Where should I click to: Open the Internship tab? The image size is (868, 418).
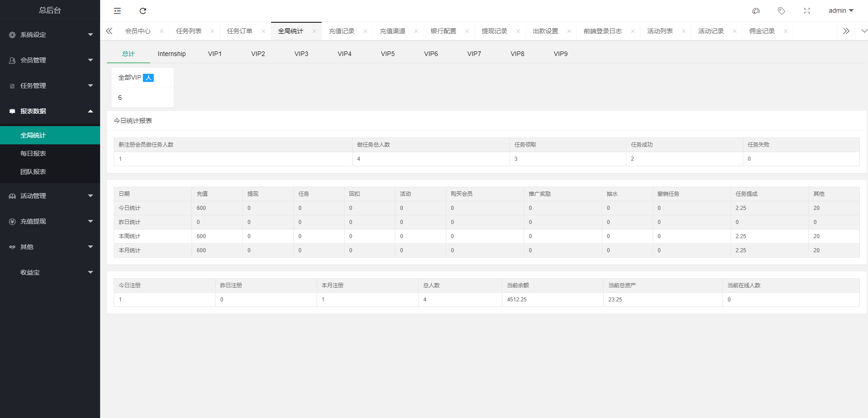[x=172, y=54]
